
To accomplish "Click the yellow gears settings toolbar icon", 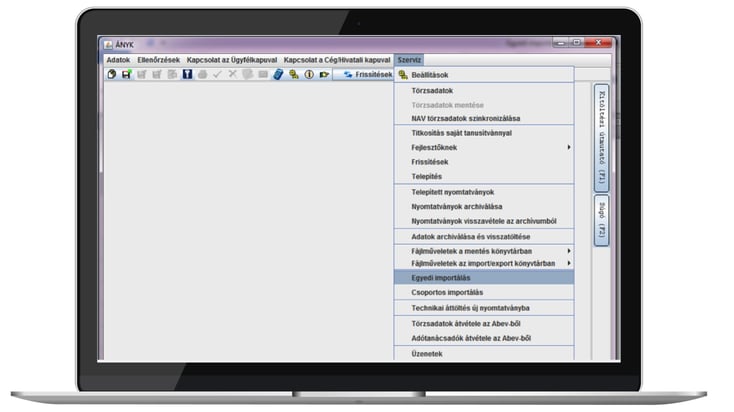I will (294, 74).
